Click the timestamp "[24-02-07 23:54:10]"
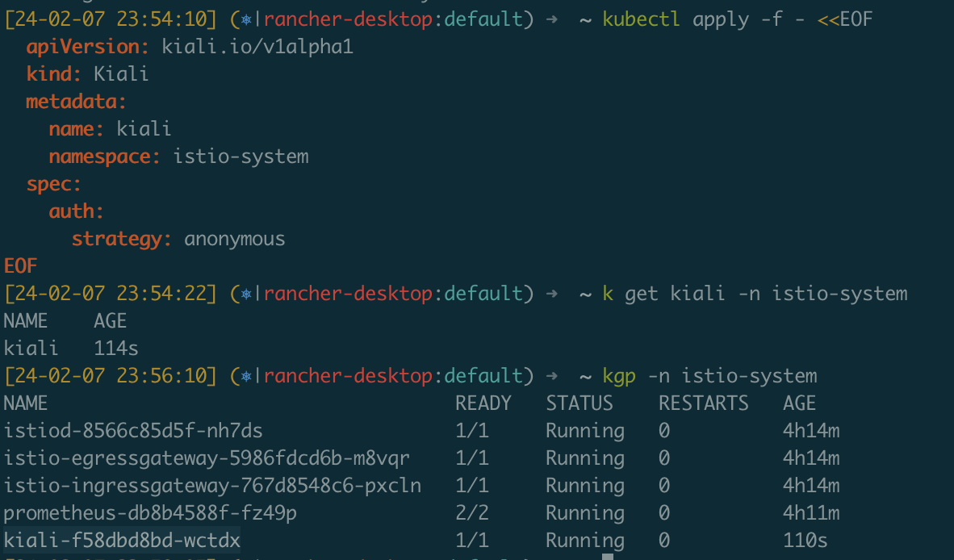Screen dimensions: 954x560 click(x=110, y=19)
